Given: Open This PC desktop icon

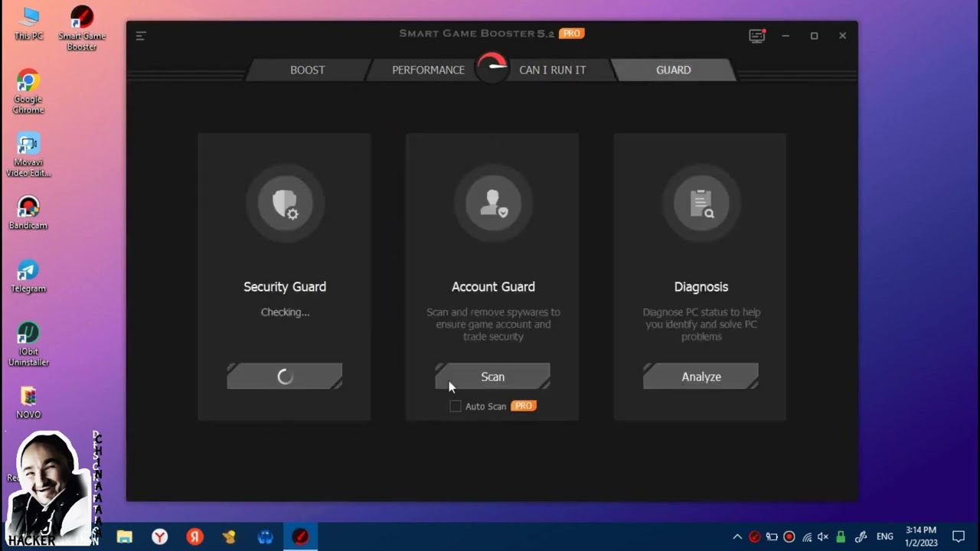Looking at the screenshot, I should point(28,23).
